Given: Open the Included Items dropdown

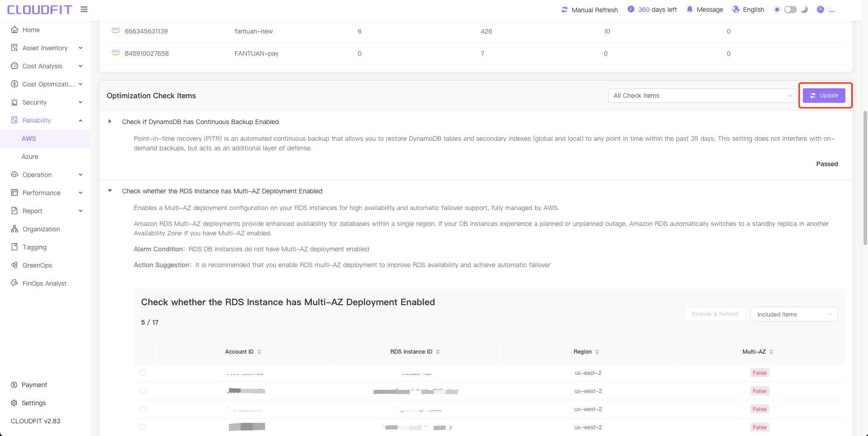Looking at the screenshot, I should pyautogui.click(x=794, y=314).
